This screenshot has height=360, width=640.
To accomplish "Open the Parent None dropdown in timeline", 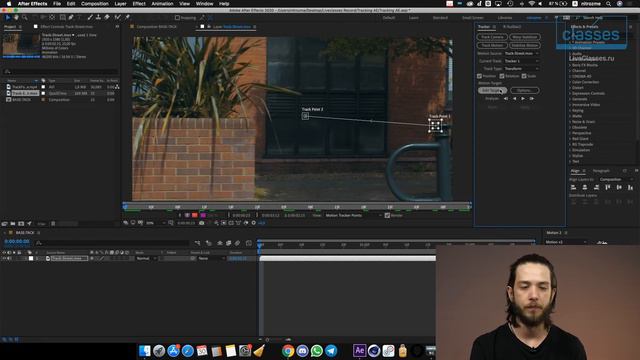I will tap(211, 259).
